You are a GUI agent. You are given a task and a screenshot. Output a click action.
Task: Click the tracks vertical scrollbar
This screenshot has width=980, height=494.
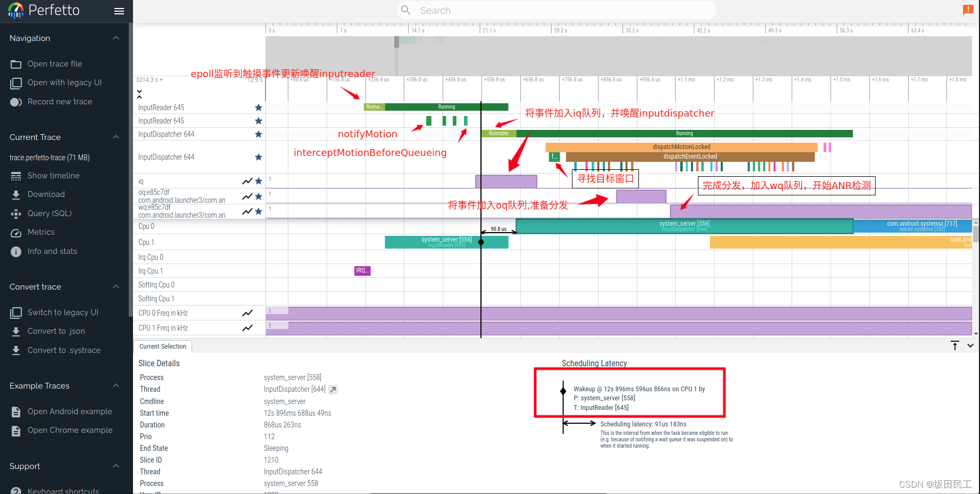976,234
